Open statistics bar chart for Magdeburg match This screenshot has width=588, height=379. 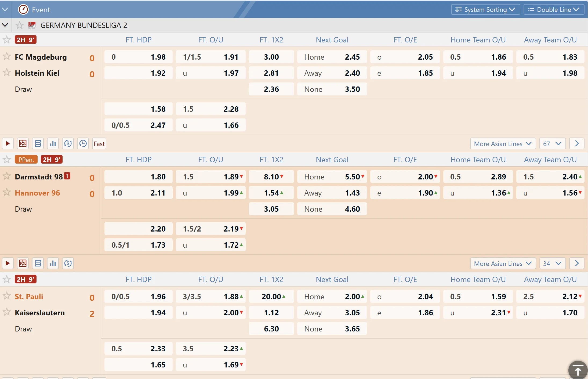pos(53,144)
